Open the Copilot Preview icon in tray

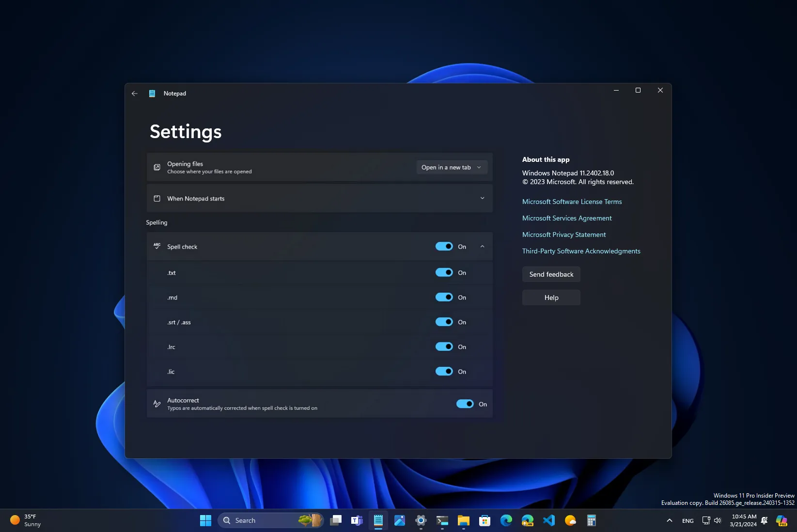pyautogui.click(x=781, y=520)
